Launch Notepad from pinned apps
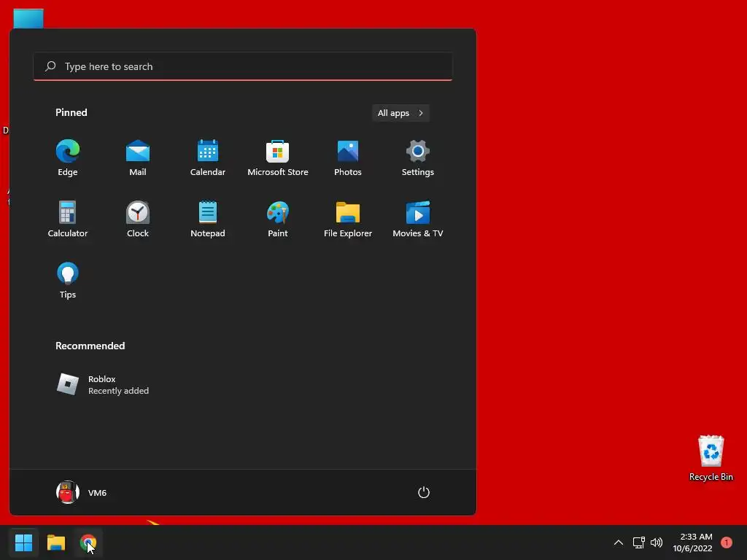The width and height of the screenshot is (747, 560). pos(208,219)
